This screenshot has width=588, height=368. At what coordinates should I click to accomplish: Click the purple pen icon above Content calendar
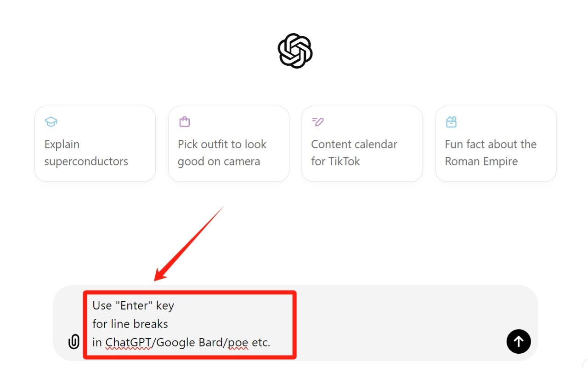click(317, 121)
